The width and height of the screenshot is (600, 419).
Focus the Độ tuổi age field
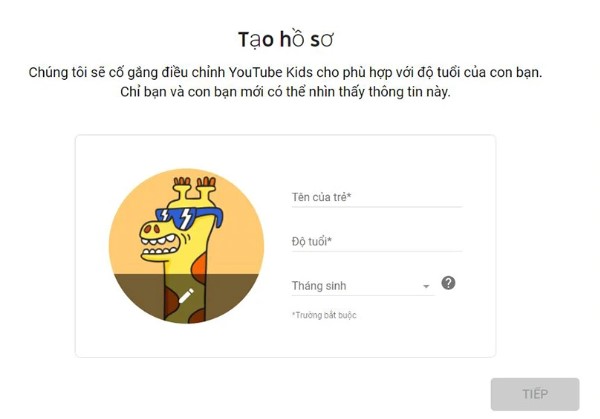[x=377, y=242]
